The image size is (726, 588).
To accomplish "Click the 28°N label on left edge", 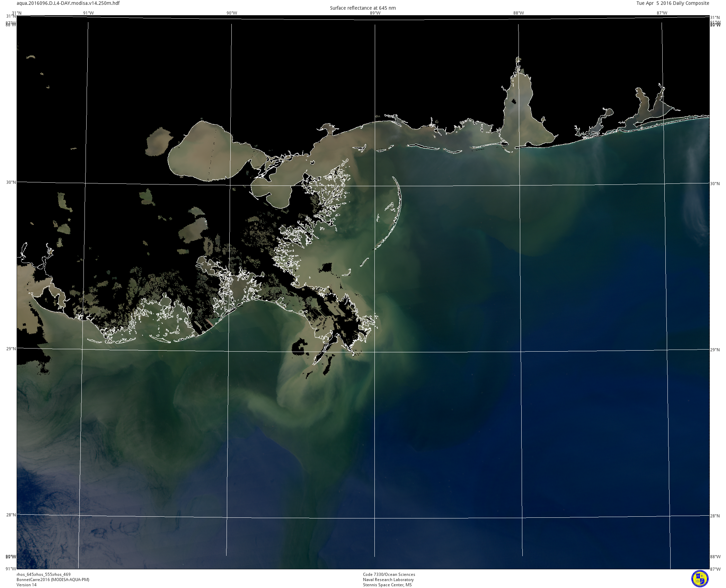I will tap(11, 515).
